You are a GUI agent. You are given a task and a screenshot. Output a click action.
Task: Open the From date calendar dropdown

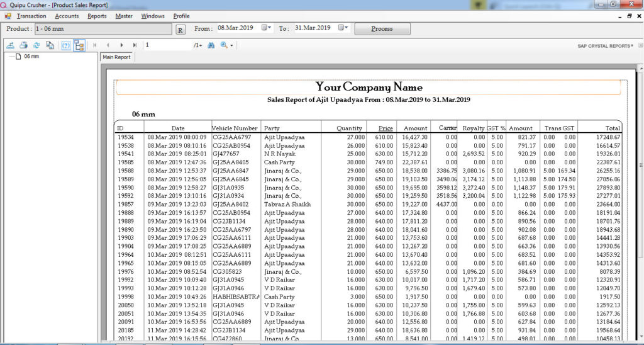click(x=267, y=28)
